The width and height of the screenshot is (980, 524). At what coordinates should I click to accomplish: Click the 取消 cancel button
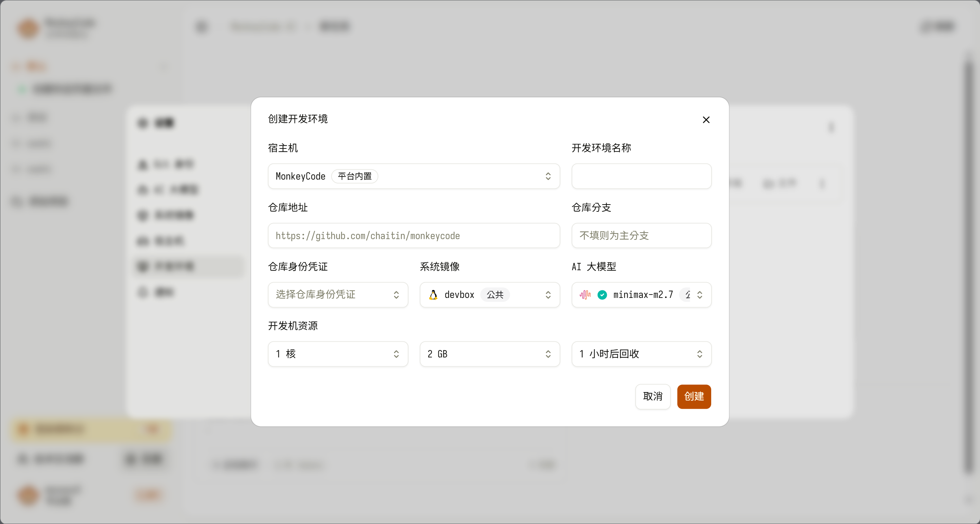(x=652, y=396)
